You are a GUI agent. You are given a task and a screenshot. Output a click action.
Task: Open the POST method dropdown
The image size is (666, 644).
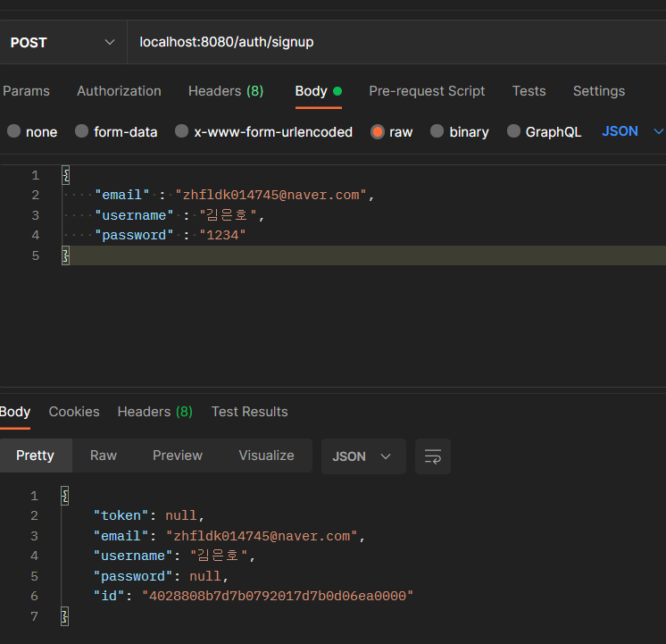(x=62, y=42)
